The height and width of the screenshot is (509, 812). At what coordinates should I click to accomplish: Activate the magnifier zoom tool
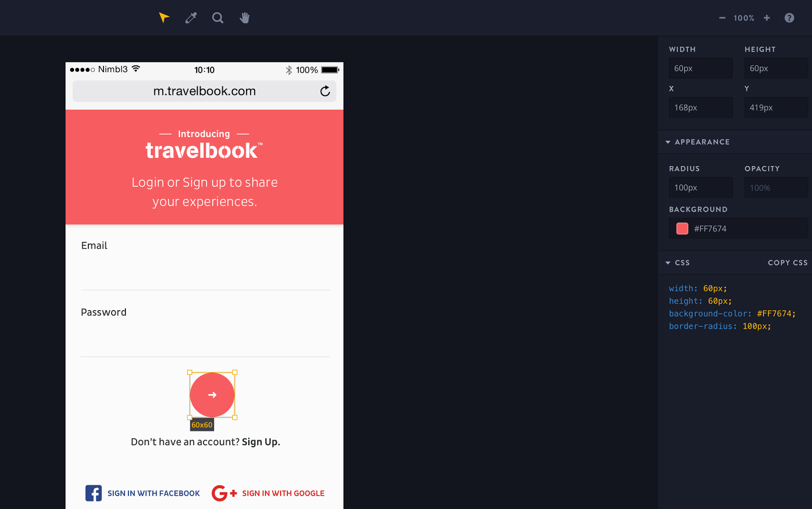click(x=218, y=18)
